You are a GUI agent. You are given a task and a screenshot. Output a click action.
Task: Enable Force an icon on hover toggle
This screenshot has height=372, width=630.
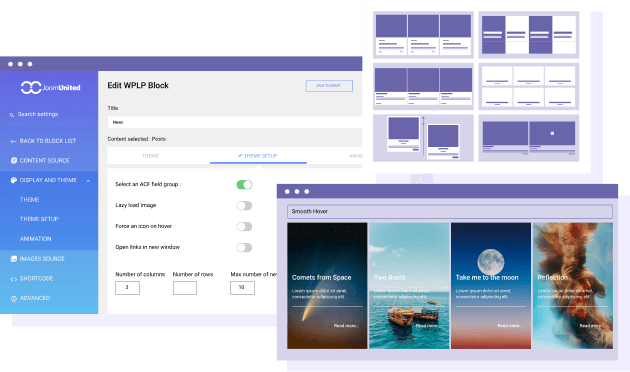pos(244,227)
